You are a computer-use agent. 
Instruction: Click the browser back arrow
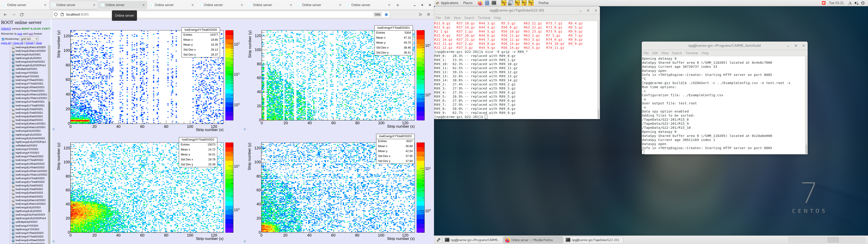(x=5, y=14)
